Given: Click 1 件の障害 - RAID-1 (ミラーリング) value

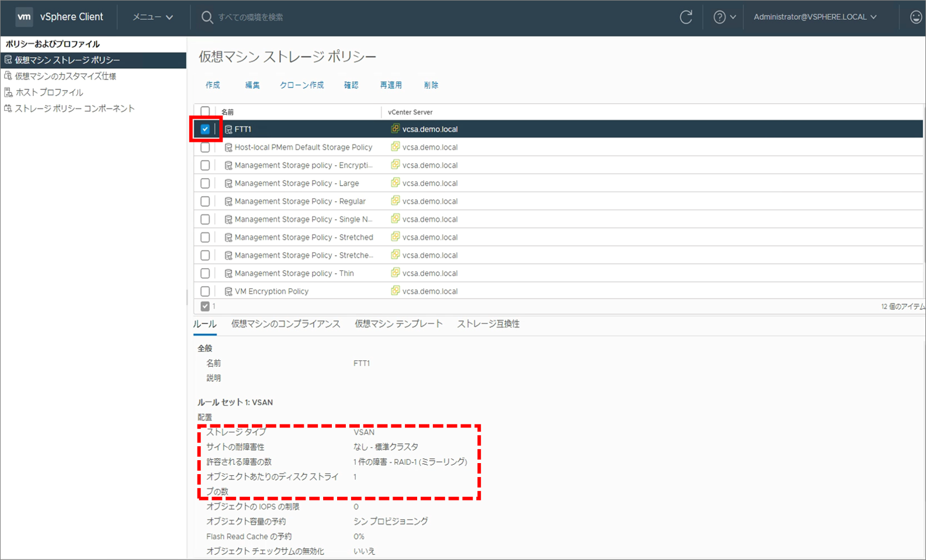Looking at the screenshot, I should 410,462.
